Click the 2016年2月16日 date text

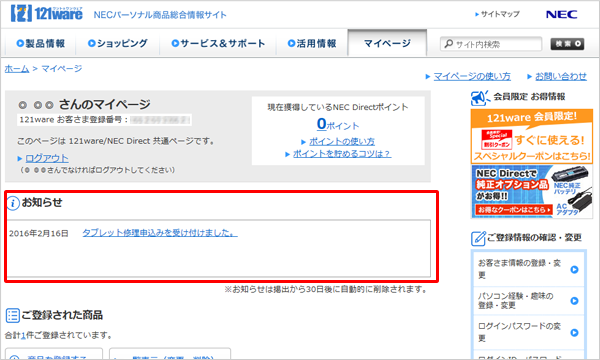click(x=39, y=233)
